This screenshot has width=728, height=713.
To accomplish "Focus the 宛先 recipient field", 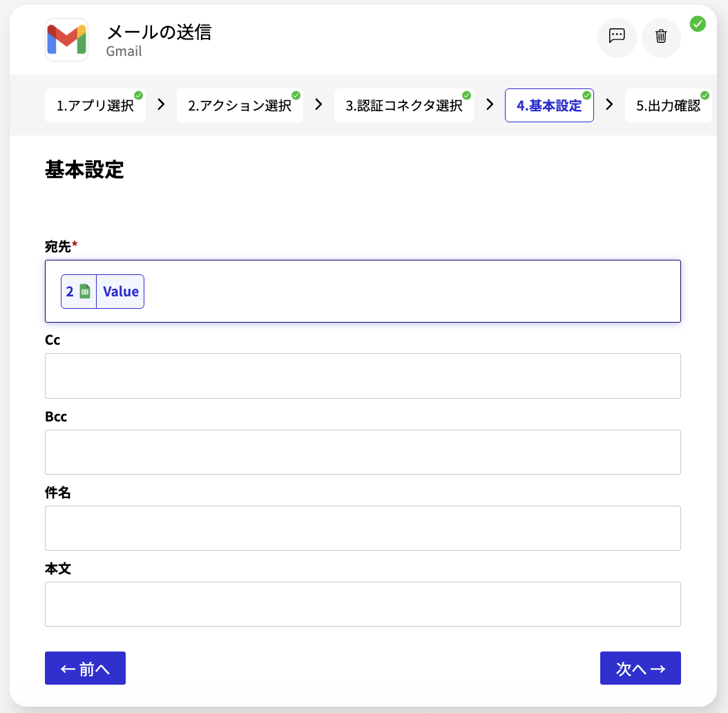I will (x=363, y=292).
